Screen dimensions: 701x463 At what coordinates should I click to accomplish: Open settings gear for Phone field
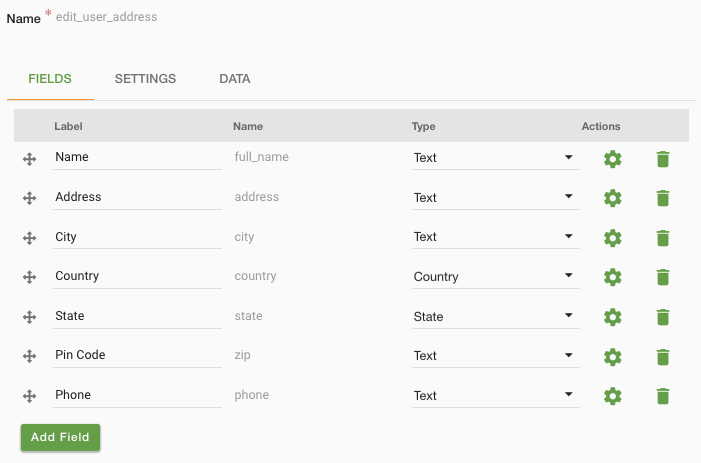pos(612,396)
